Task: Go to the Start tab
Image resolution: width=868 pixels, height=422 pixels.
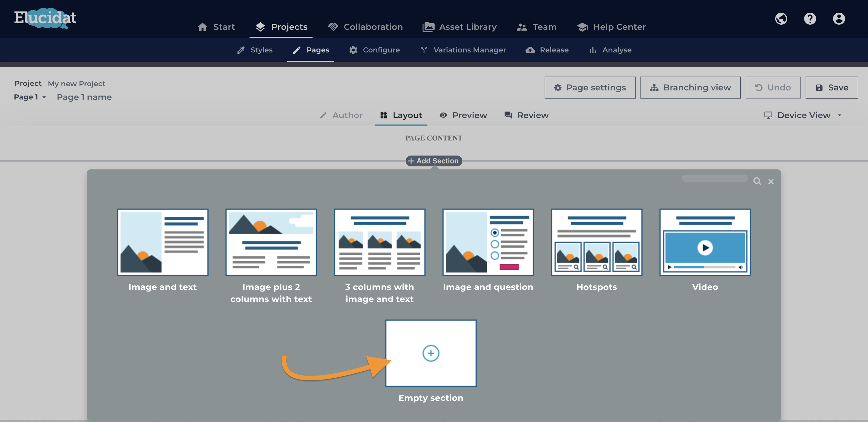Action: point(216,27)
